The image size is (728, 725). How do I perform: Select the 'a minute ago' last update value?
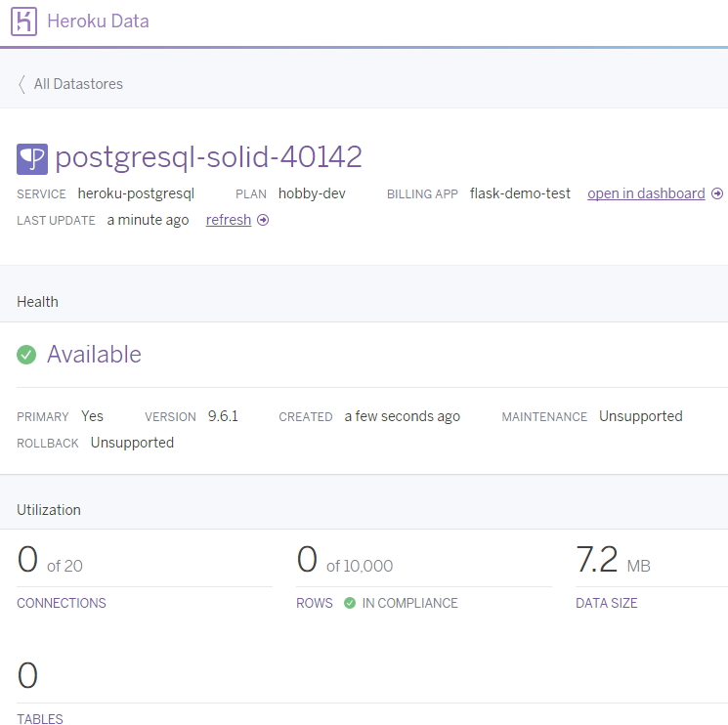click(x=148, y=220)
